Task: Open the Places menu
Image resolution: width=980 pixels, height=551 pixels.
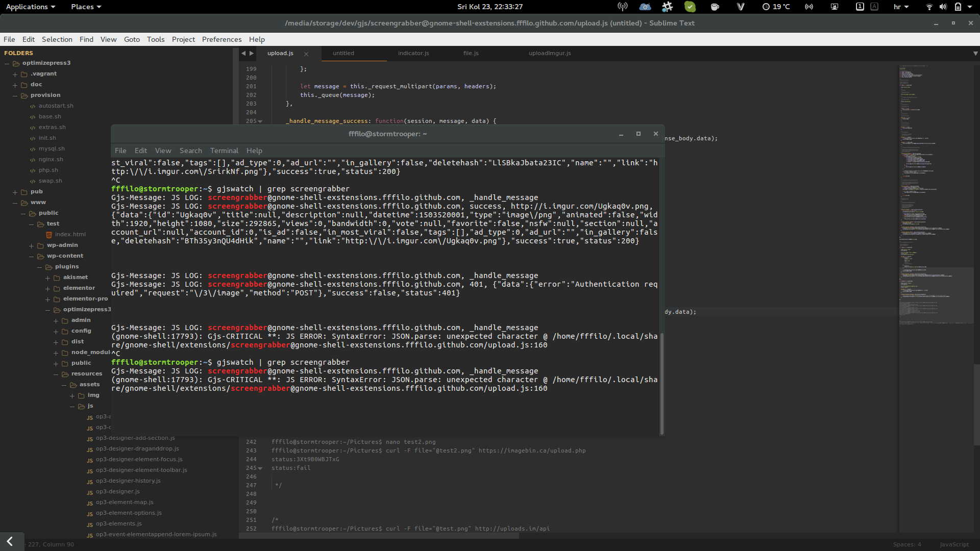Action: [86, 7]
